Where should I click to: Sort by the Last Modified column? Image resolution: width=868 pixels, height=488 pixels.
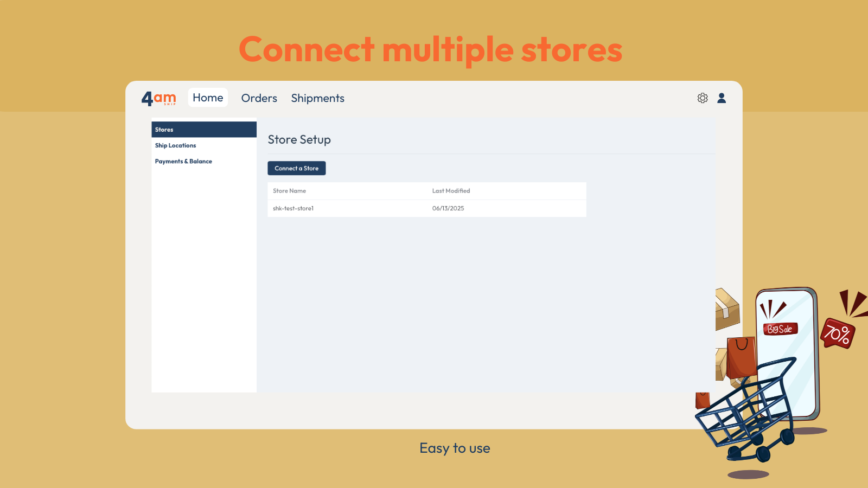tap(451, 190)
